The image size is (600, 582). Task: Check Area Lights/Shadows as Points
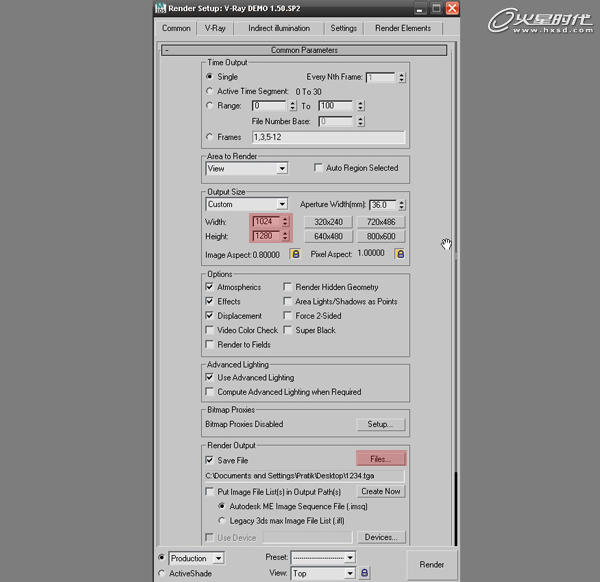[287, 301]
